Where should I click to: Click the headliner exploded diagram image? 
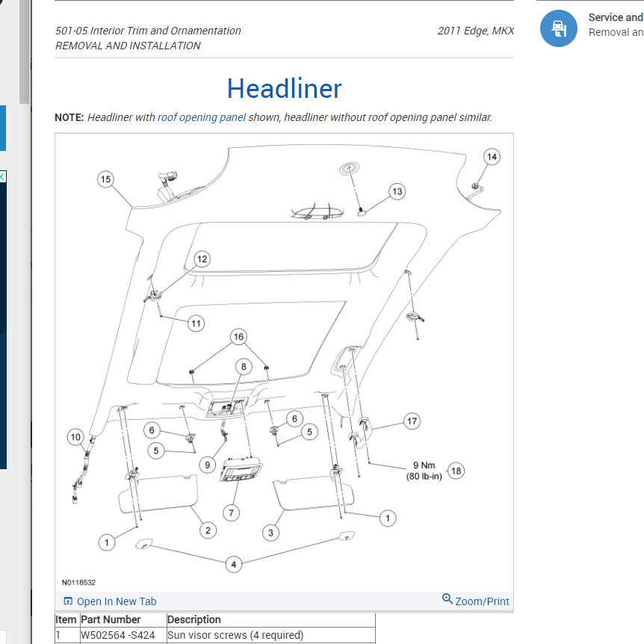(284, 362)
